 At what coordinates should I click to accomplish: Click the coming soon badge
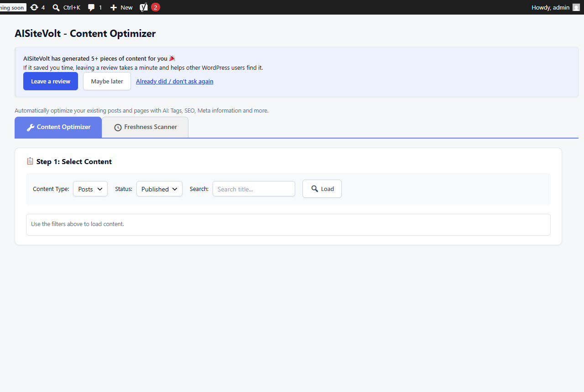(13, 7)
